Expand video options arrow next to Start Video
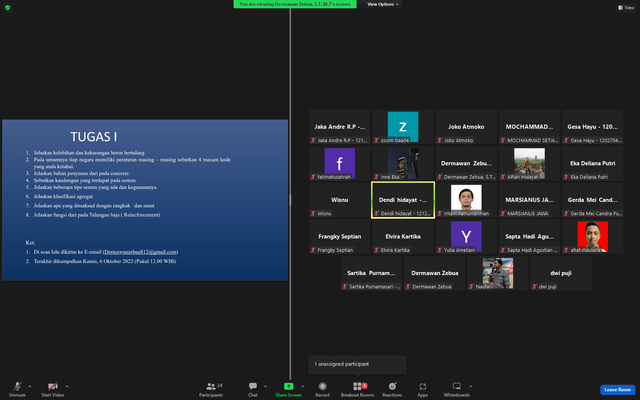This screenshot has height=400, width=640. pyautogui.click(x=67, y=386)
